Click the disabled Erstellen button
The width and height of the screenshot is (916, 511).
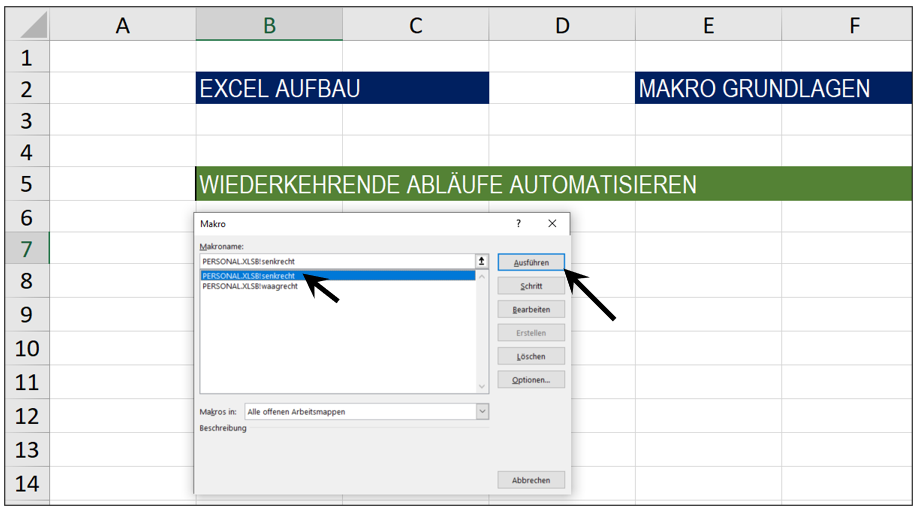pos(531,332)
